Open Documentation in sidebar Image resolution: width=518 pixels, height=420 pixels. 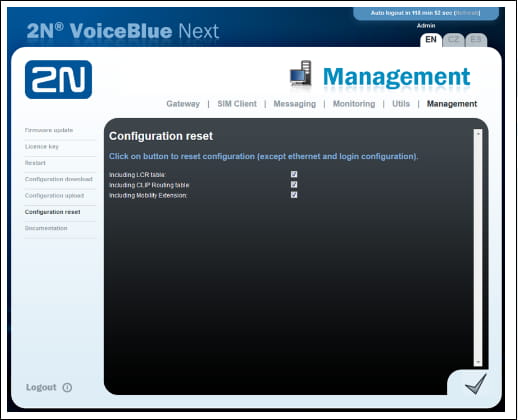(46, 228)
